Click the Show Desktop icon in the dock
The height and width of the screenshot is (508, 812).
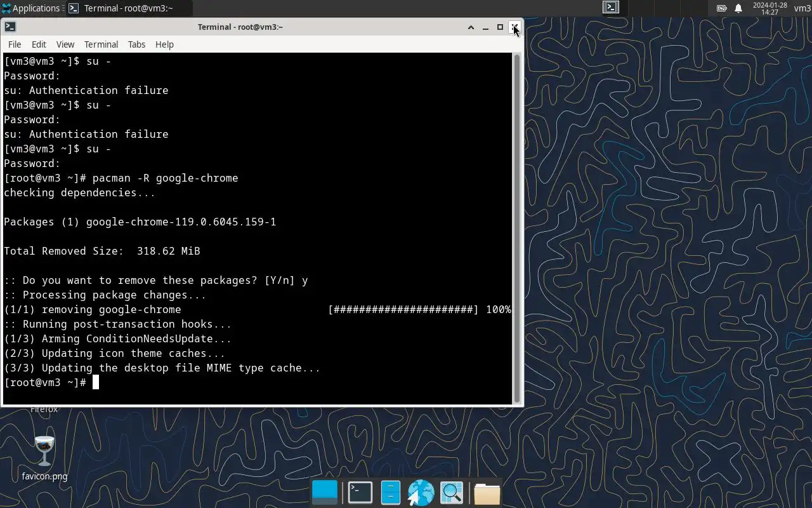point(325,493)
